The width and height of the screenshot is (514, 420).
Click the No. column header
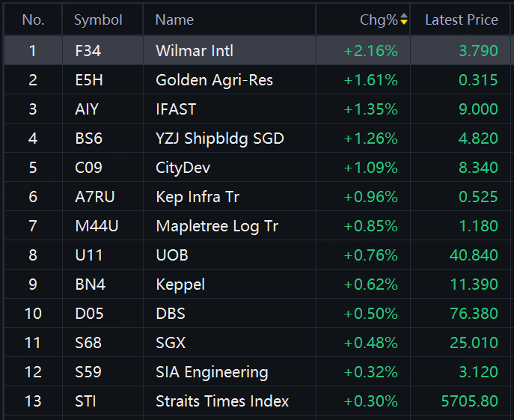33,20
